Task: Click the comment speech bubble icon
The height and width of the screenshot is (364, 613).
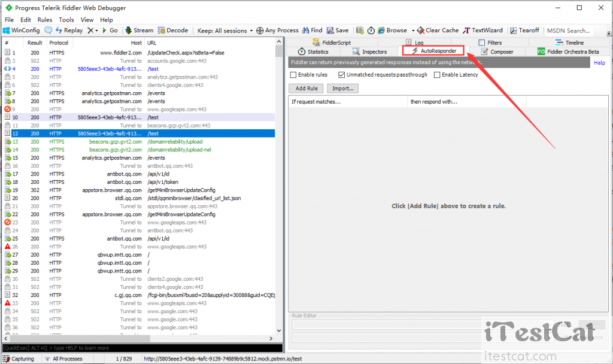Action: click(48, 31)
